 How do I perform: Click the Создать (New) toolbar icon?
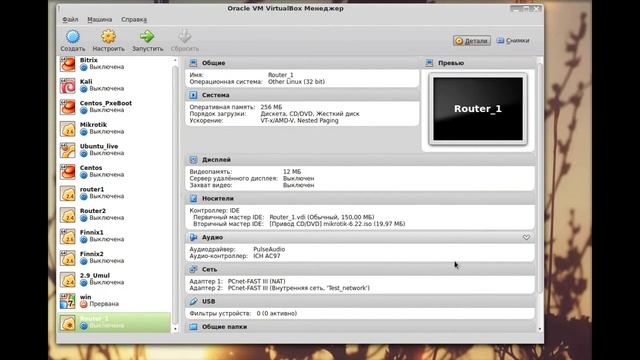pos(73,37)
